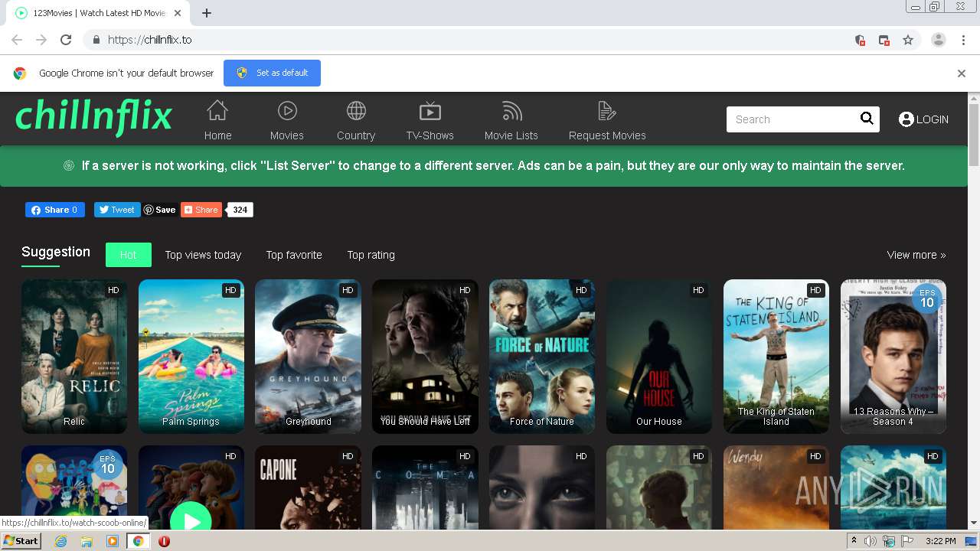
Task: Open the Greyhound movie poster
Action: coord(308,356)
